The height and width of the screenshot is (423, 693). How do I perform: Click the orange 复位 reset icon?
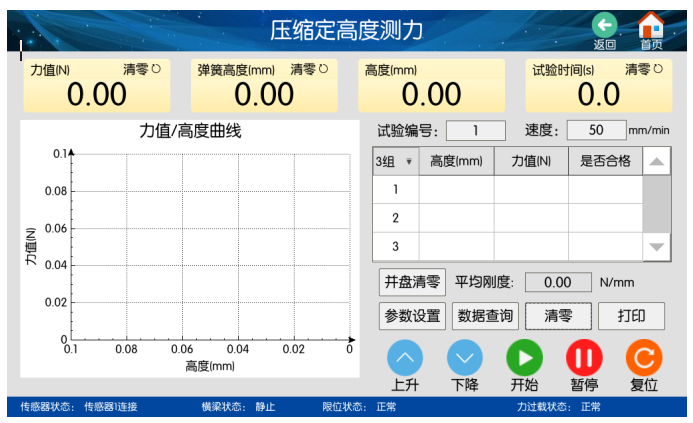644,358
